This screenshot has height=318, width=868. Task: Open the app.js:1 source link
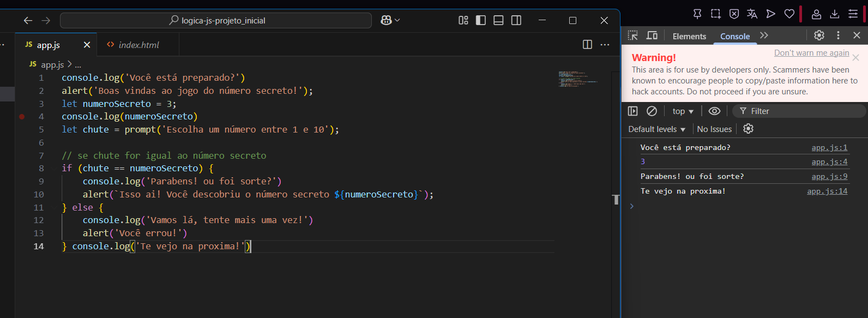click(829, 147)
